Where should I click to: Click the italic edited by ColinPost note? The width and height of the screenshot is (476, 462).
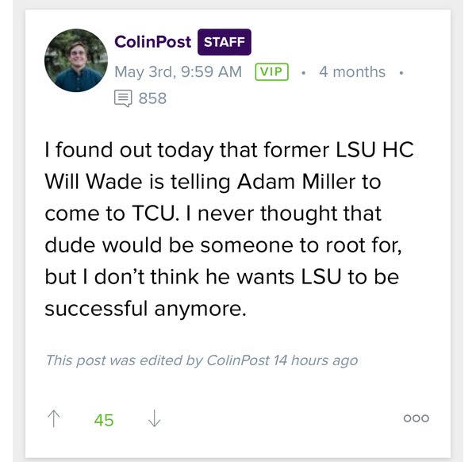click(202, 360)
